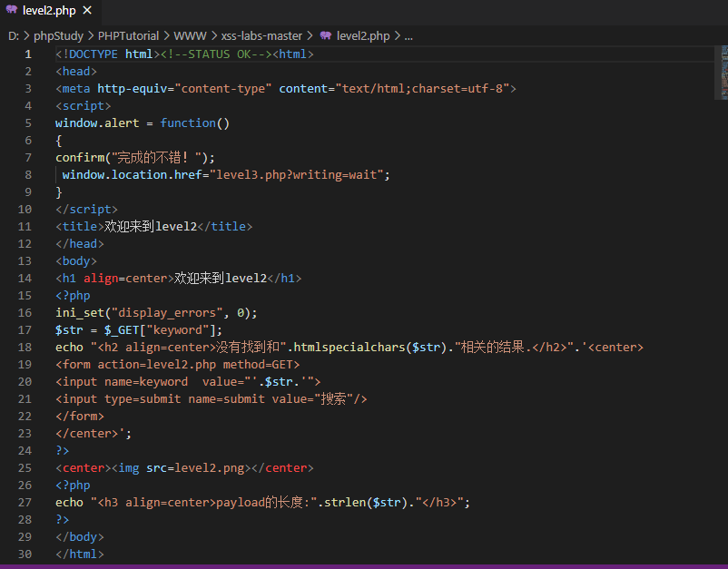Click the PHP file icon in breadcrumb

tap(326, 35)
